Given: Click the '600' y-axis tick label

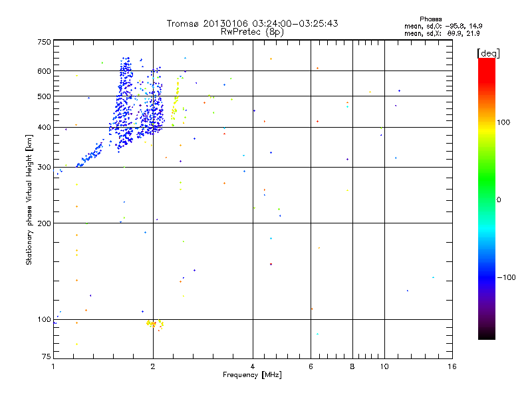Looking at the screenshot, I should point(44,71).
